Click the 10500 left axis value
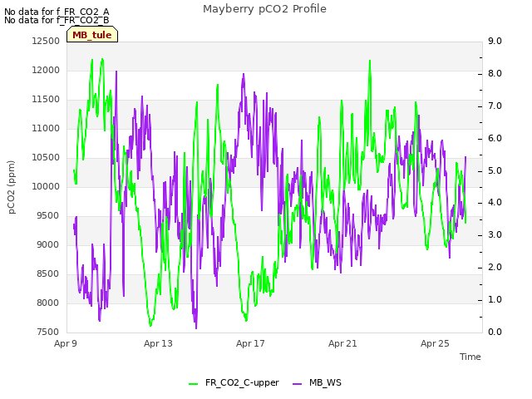 pyautogui.click(x=46, y=157)
